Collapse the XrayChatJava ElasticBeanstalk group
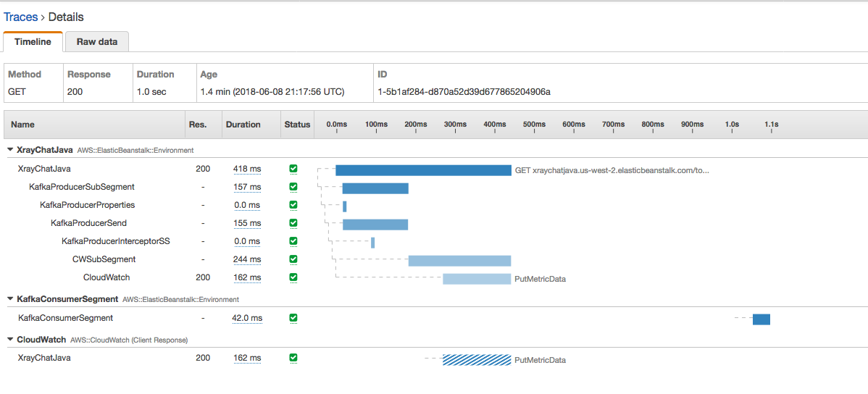Image resolution: width=868 pixels, height=394 pixels. (x=11, y=149)
